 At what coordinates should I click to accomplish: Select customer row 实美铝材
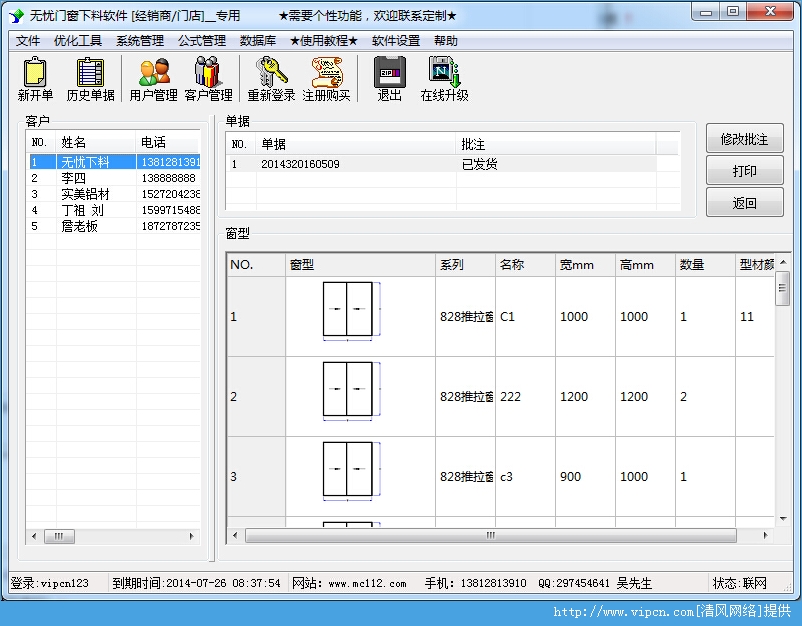114,194
